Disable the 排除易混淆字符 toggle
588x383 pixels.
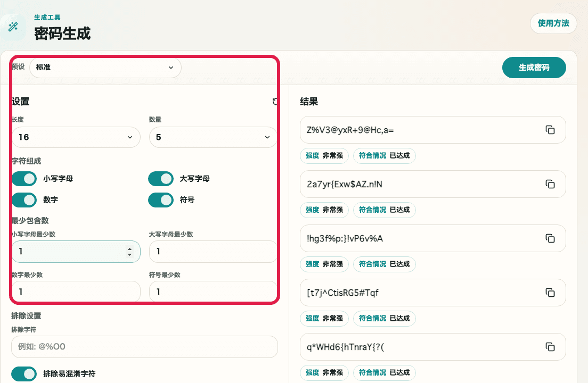24,374
